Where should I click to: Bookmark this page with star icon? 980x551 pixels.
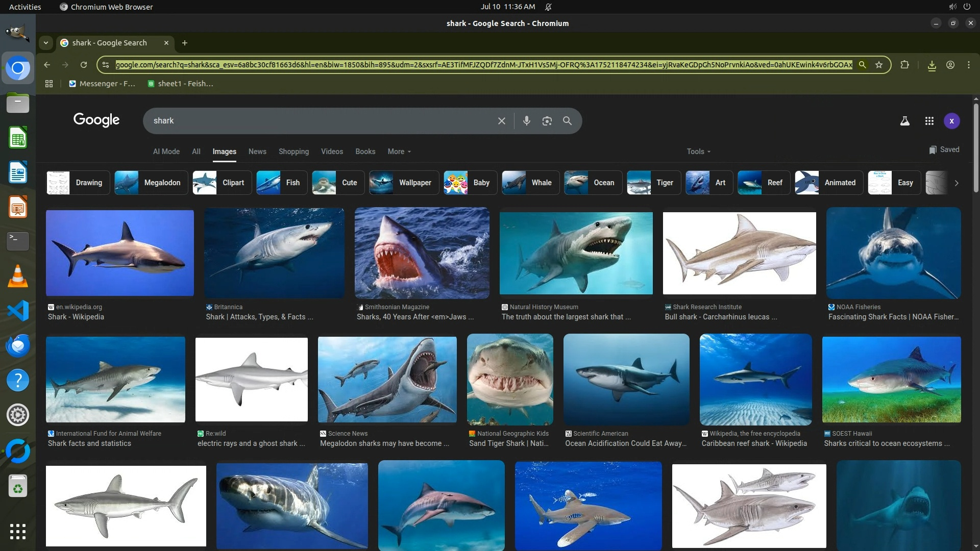pyautogui.click(x=878, y=65)
